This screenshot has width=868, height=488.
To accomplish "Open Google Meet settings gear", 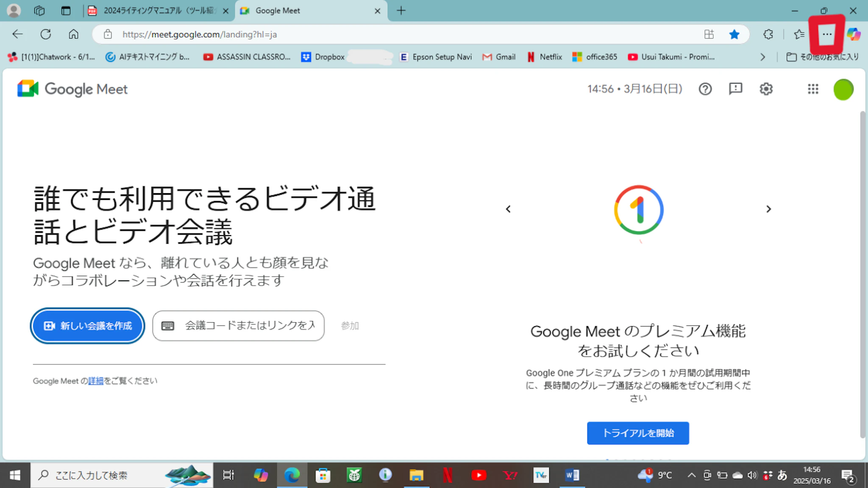I will pos(766,89).
